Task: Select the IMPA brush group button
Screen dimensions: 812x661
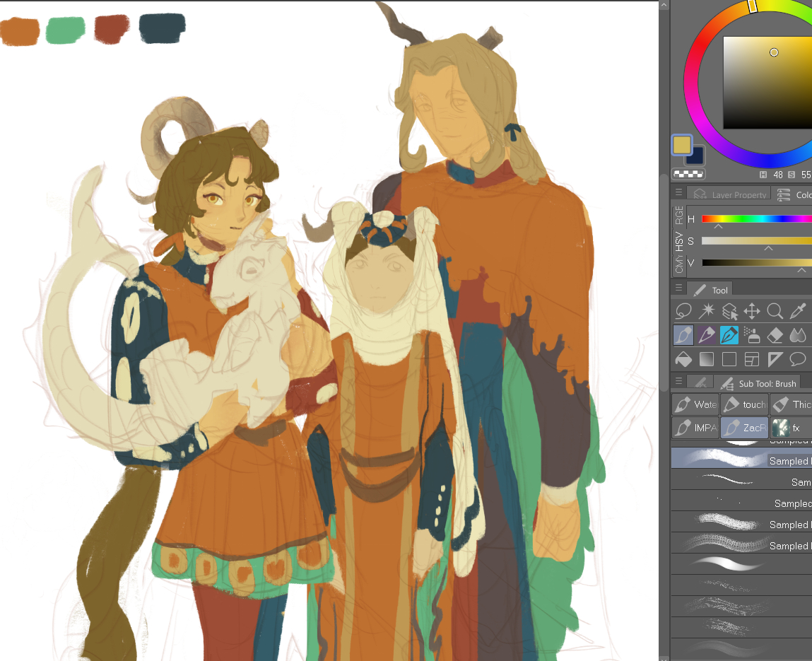Action: point(695,428)
